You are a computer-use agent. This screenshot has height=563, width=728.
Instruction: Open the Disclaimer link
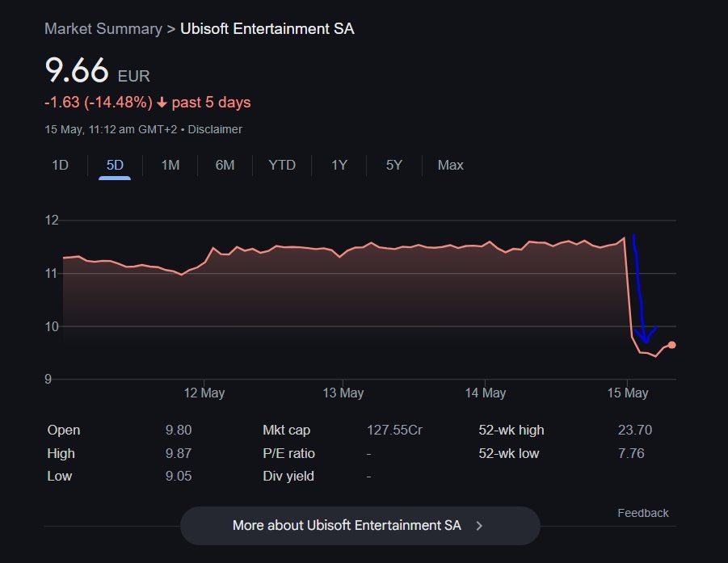click(x=215, y=129)
